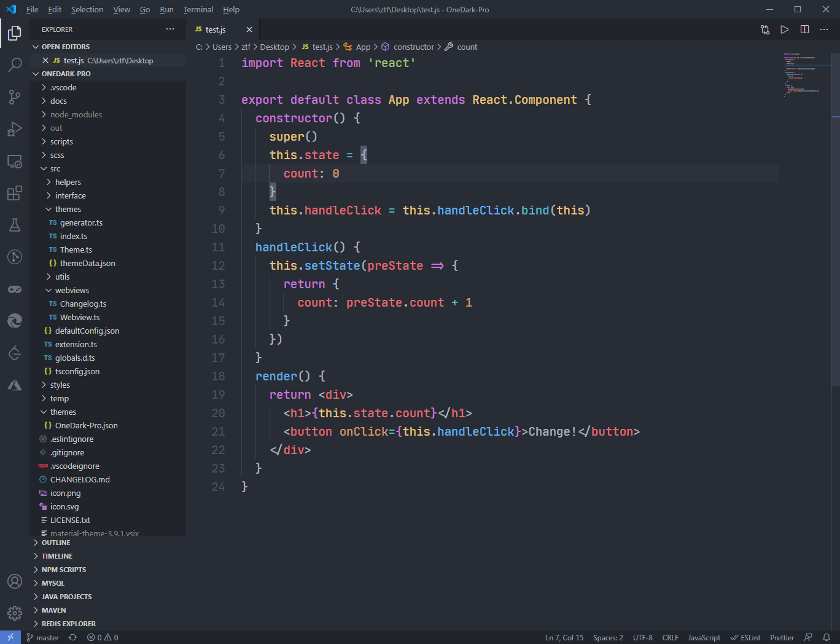This screenshot has height=644, width=840.
Task: Open the Search view in the activity bar
Action: tap(15, 65)
